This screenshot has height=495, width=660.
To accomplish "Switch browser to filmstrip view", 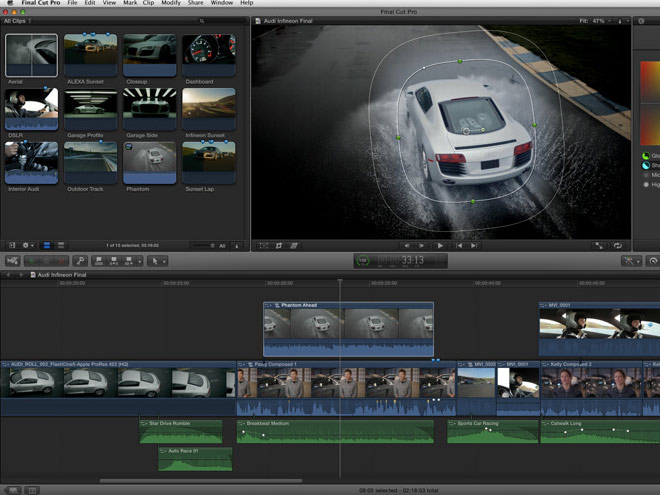I will [47, 245].
